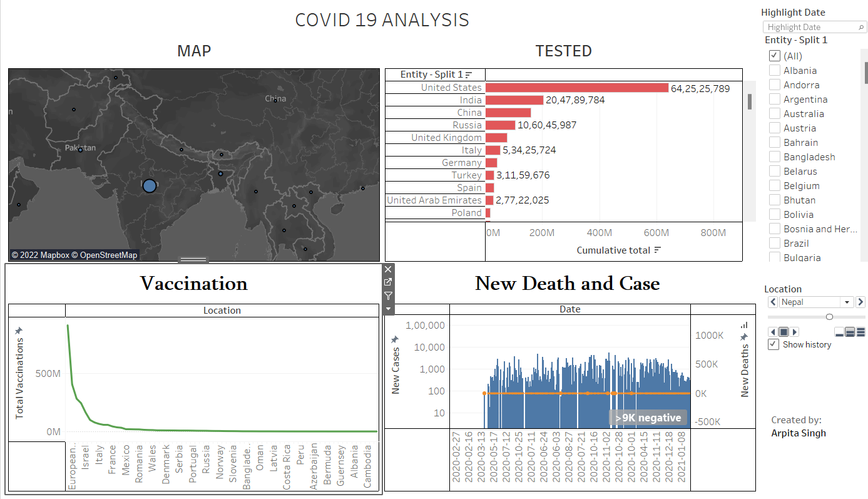This screenshot has width=868, height=499.
Task: Click the Cumulative total axis title
Action: 613,250
